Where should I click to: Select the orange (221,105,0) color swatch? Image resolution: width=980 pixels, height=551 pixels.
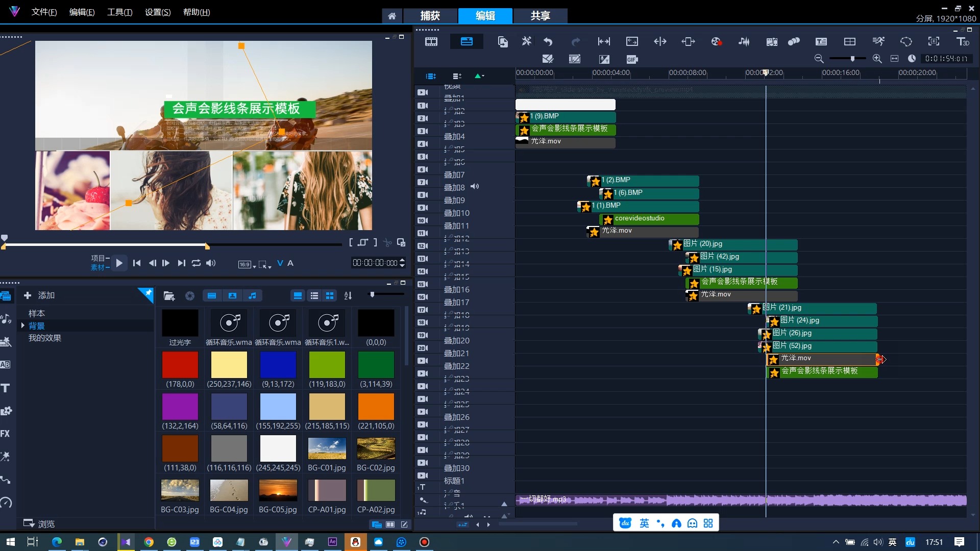tap(376, 407)
